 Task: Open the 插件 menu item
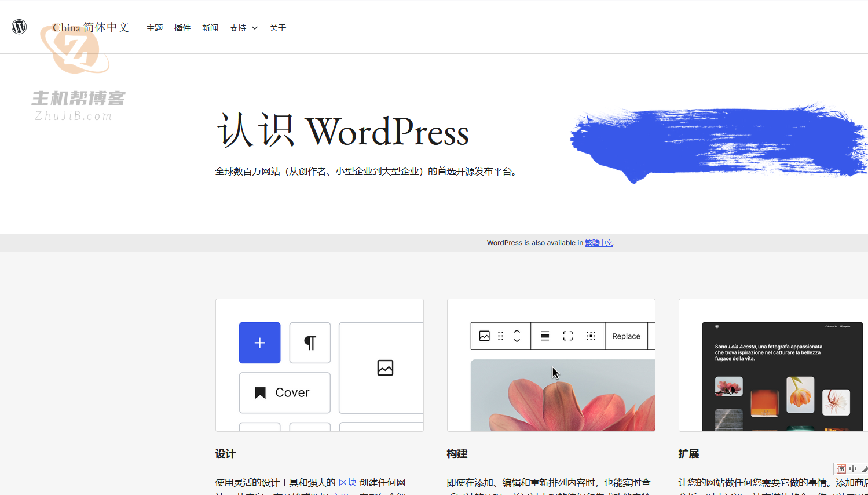[x=182, y=28]
